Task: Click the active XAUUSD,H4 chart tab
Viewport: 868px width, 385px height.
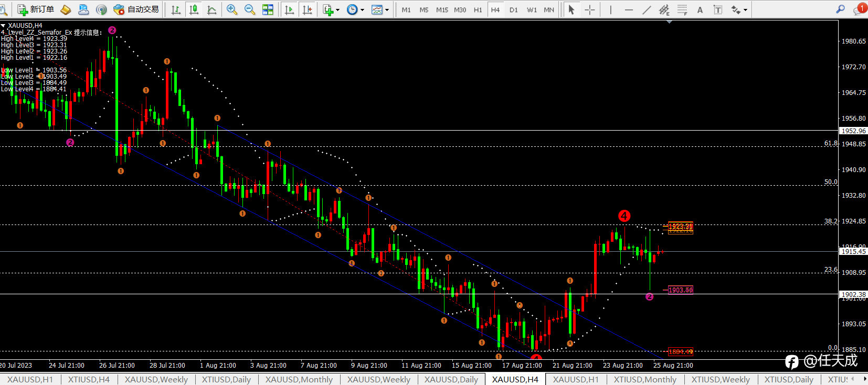Action: [x=515, y=379]
